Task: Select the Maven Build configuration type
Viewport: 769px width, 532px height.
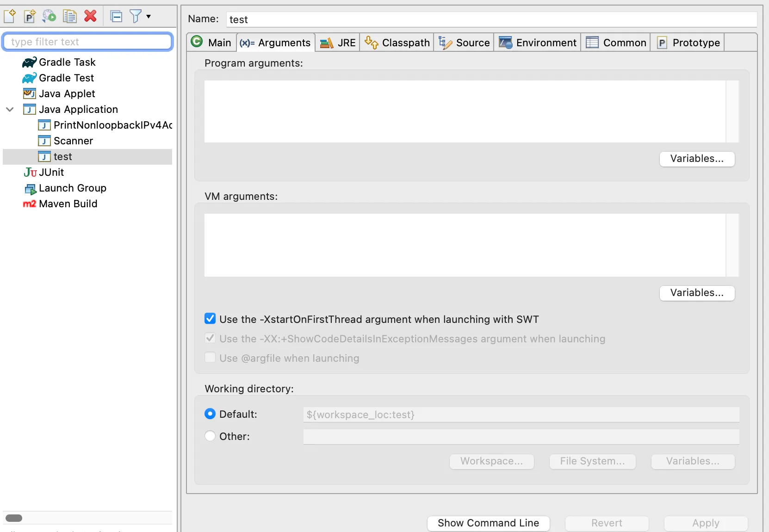Action: 68,204
